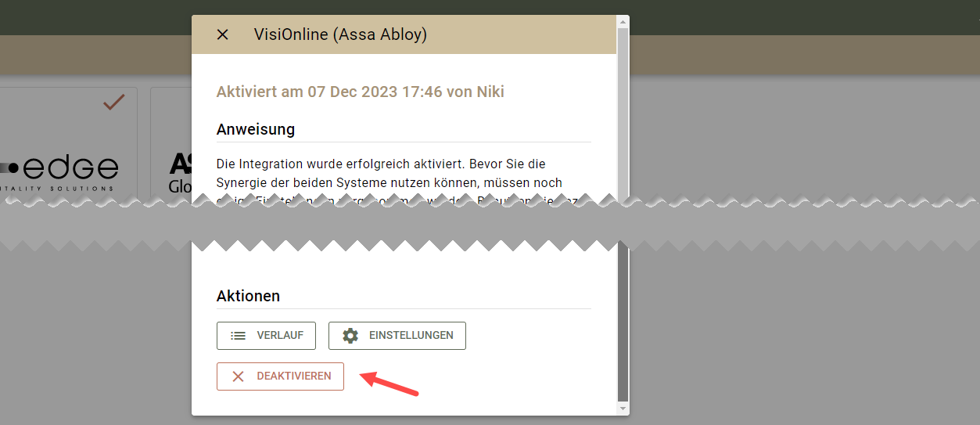Click the 'Aktiviert am 07 Dec 2023 17:46 von Niki' text
The image size is (980, 425).
361,92
